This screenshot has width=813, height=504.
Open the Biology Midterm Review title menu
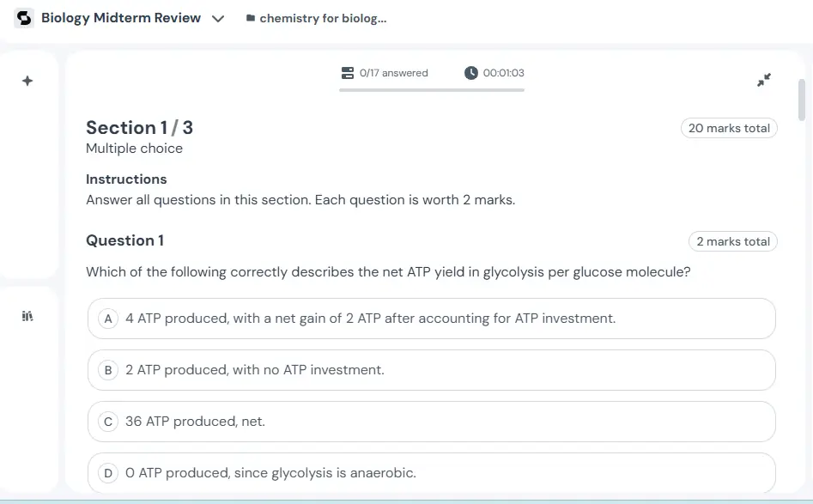point(121,18)
